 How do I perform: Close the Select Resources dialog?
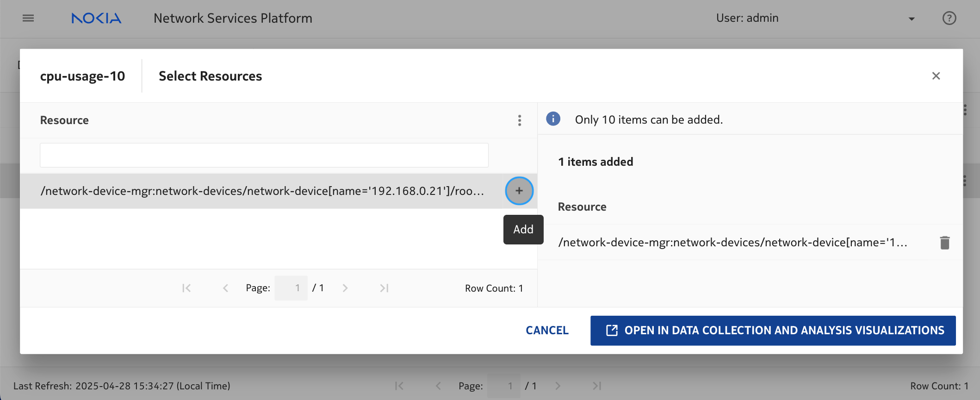[x=936, y=76]
